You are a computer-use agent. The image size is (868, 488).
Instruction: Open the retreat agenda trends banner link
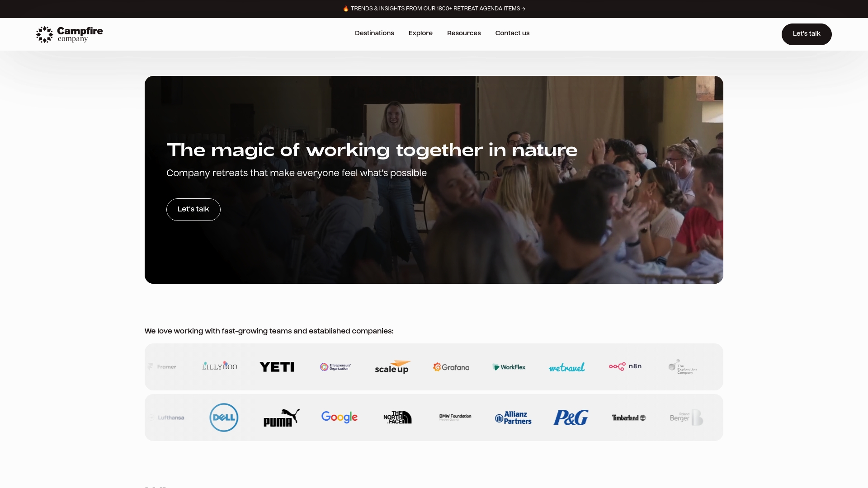434,9
